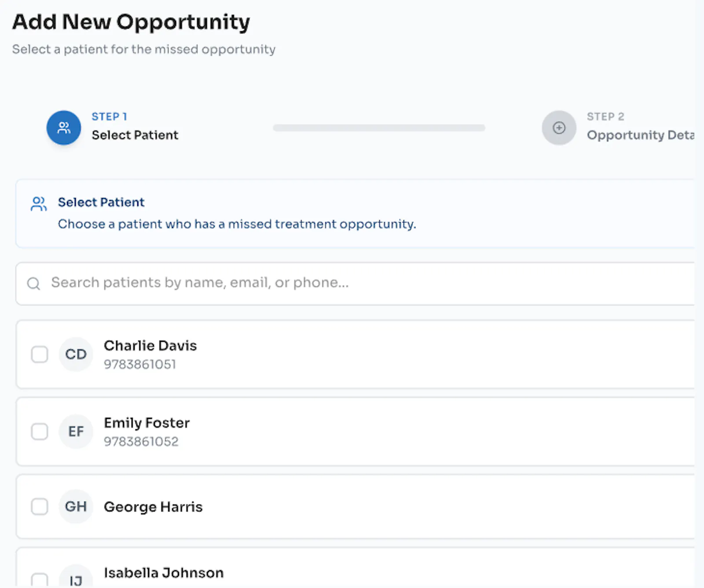
Task: Toggle the Isabella Johnson checkbox
Action: point(40,580)
